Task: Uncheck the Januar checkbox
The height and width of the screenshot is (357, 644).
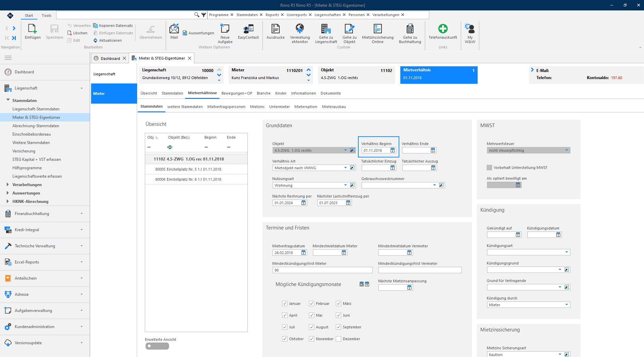Action: point(285,304)
